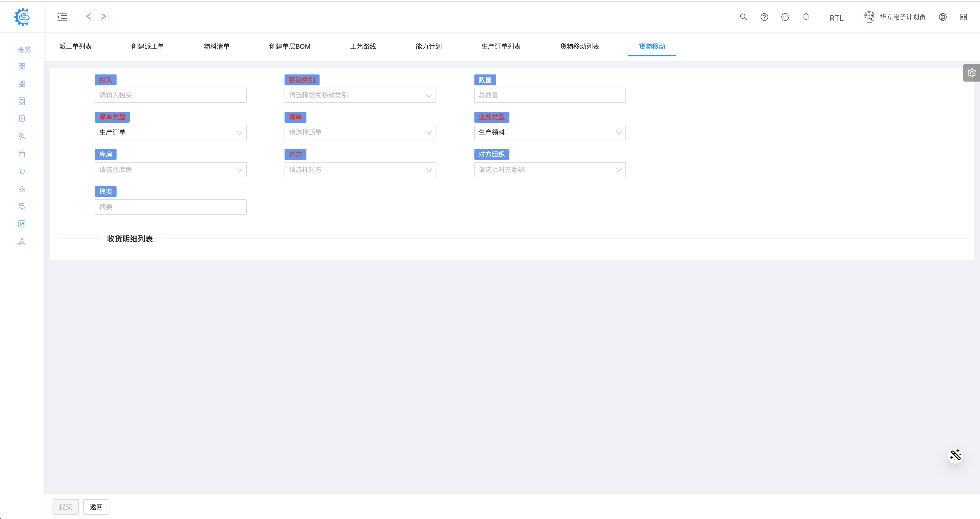Click the shopping bag sidebar icon
Viewport: 980px width, 519px height.
[x=22, y=154]
